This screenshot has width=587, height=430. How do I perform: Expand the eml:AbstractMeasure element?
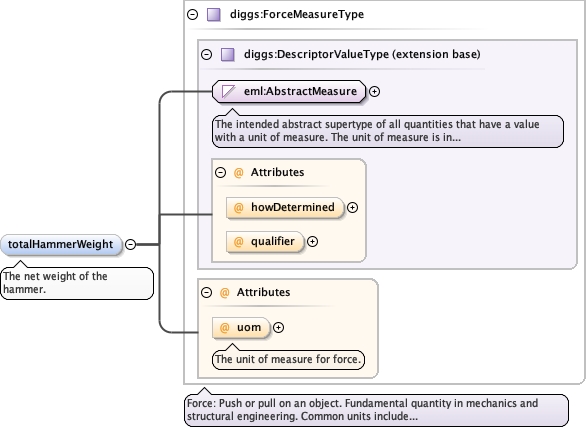[374, 92]
